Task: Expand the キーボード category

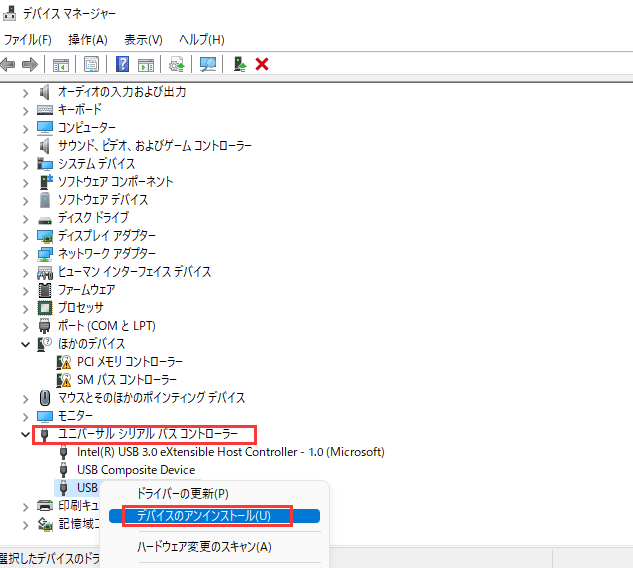Action: click(x=25, y=111)
